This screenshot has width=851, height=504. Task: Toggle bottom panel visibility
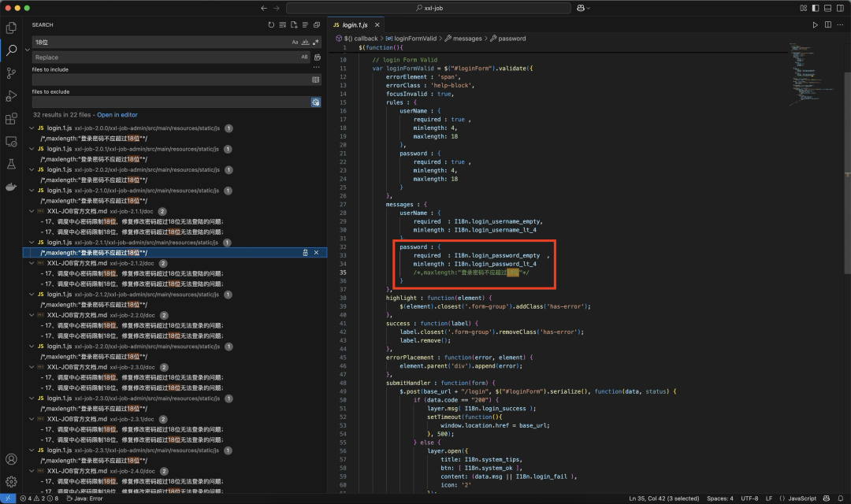pos(827,8)
